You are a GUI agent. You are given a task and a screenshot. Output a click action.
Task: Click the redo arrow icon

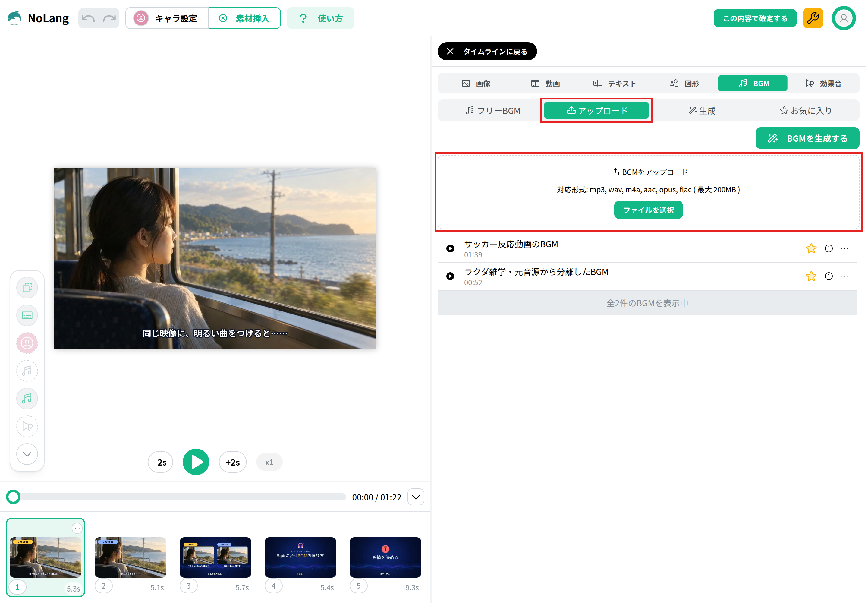(x=109, y=18)
